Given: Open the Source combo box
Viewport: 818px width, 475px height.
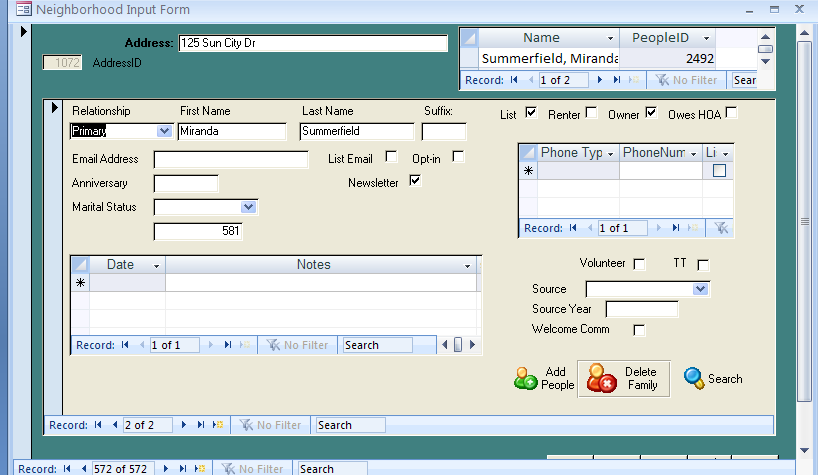Looking at the screenshot, I should tap(700, 289).
